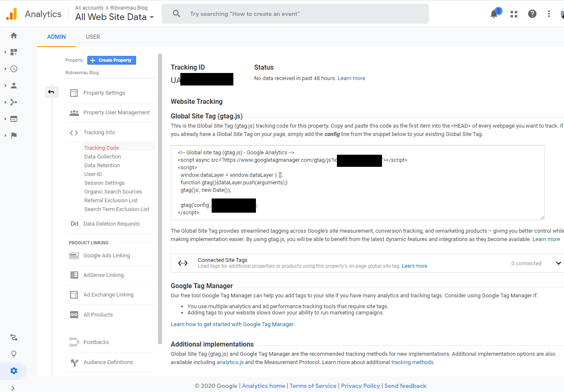
Task: Open the Behavior window icon
Action: click(x=14, y=119)
